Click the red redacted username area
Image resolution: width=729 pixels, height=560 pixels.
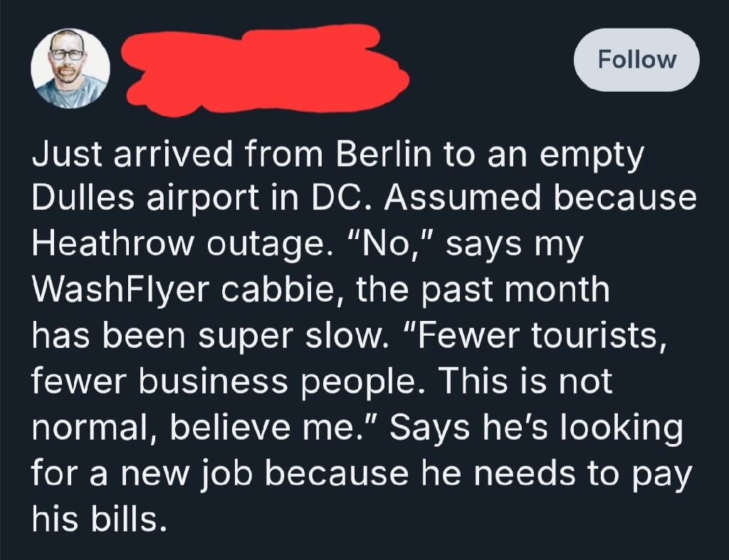click(x=264, y=69)
